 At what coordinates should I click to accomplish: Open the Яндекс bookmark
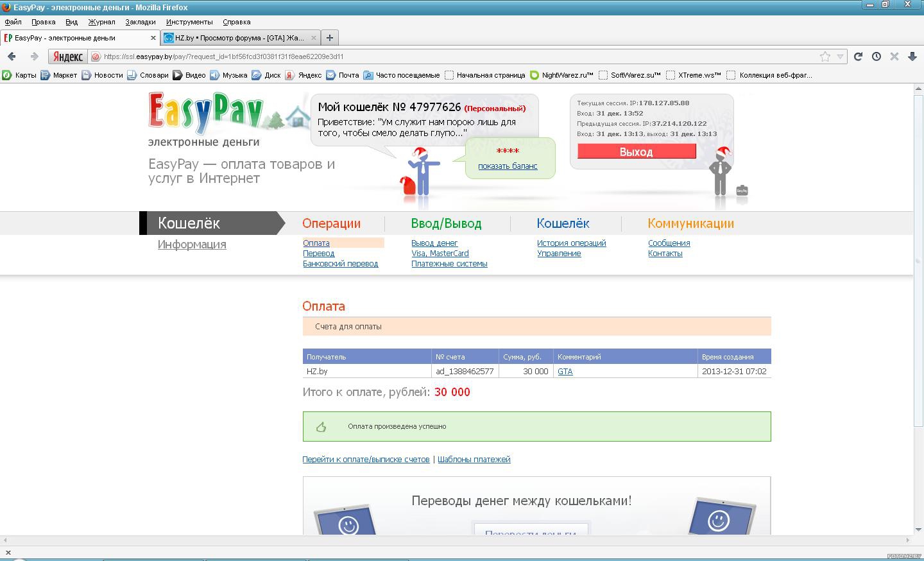click(x=304, y=75)
